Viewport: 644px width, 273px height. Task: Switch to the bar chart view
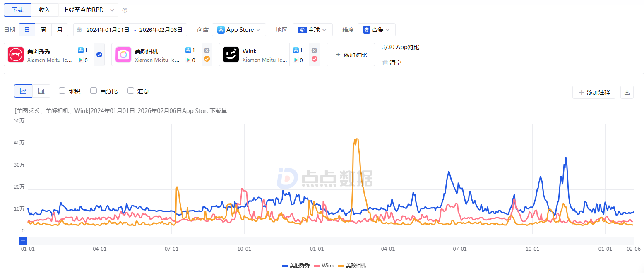click(x=41, y=91)
